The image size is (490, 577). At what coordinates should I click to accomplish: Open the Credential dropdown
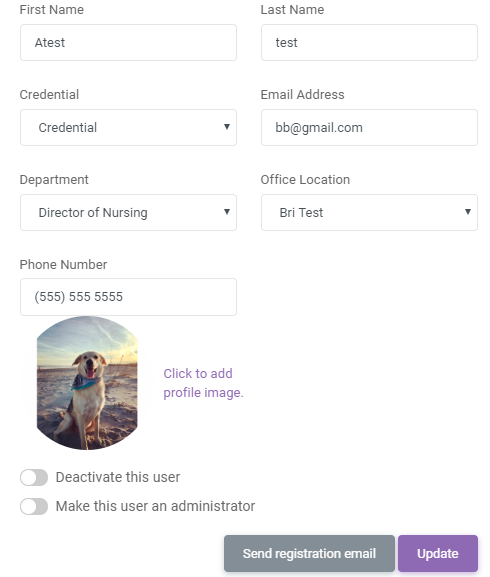[x=128, y=127]
